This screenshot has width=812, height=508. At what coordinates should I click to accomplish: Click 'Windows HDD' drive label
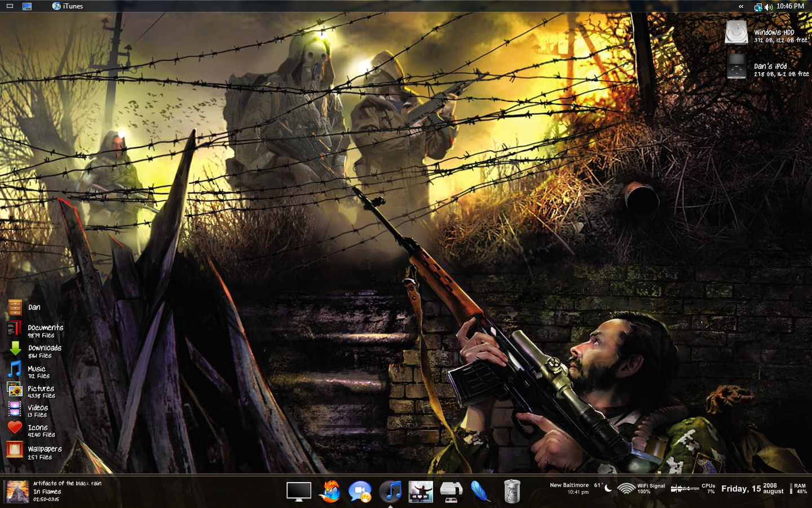pos(774,32)
